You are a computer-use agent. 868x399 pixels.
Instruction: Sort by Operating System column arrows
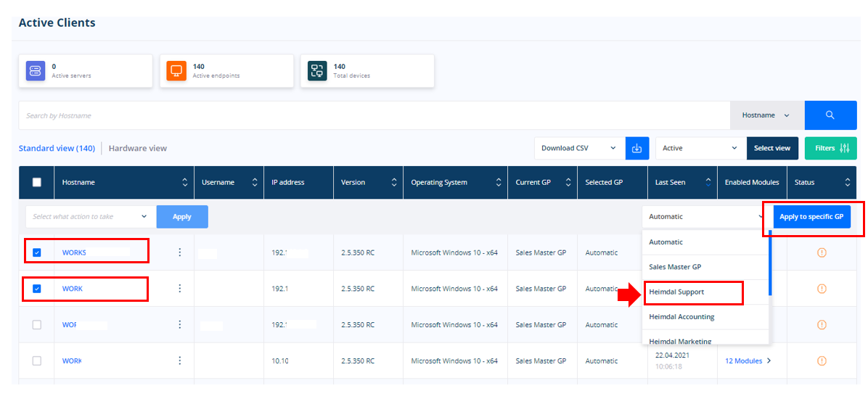[498, 182]
